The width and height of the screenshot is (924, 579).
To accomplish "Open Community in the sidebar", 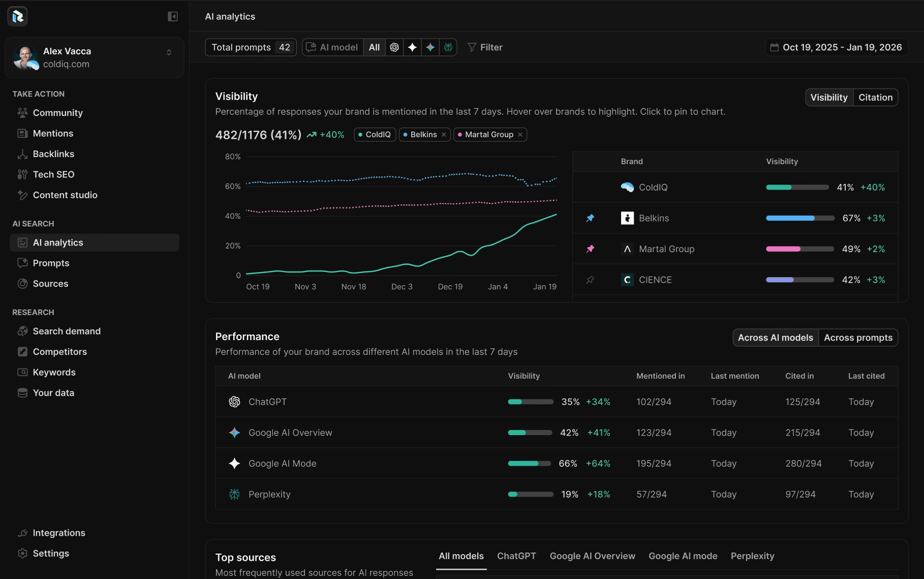I will pos(95,113).
